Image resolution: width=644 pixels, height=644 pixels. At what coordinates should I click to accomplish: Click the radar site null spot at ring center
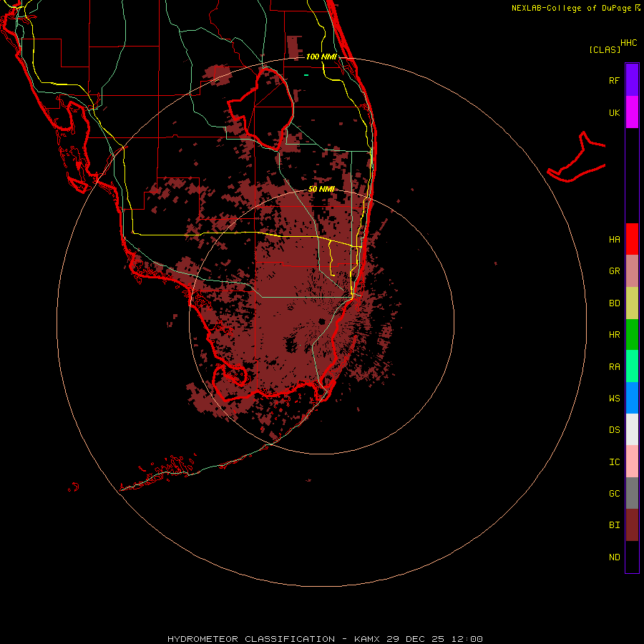click(x=321, y=321)
